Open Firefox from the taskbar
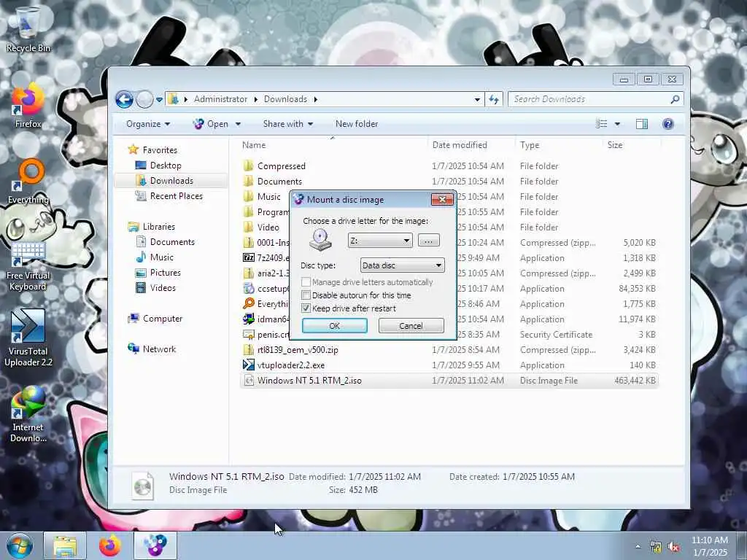Image resolution: width=747 pixels, height=560 pixels. 110,545
